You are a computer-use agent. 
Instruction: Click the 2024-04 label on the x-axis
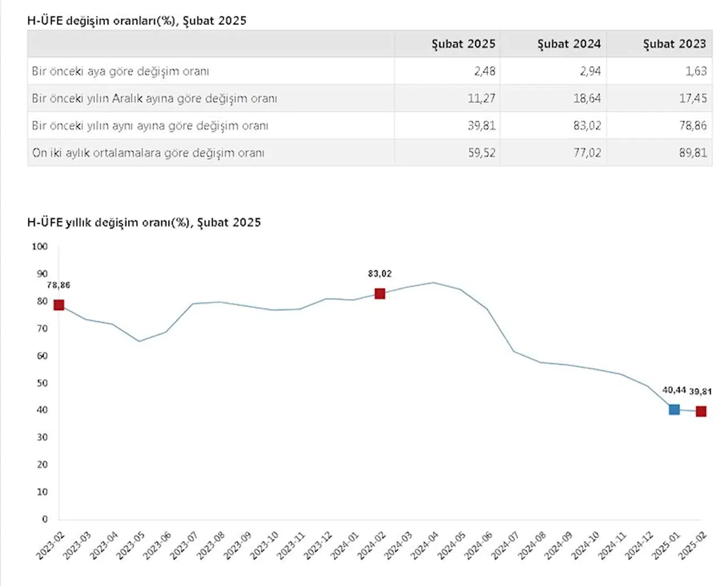click(x=425, y=545)
